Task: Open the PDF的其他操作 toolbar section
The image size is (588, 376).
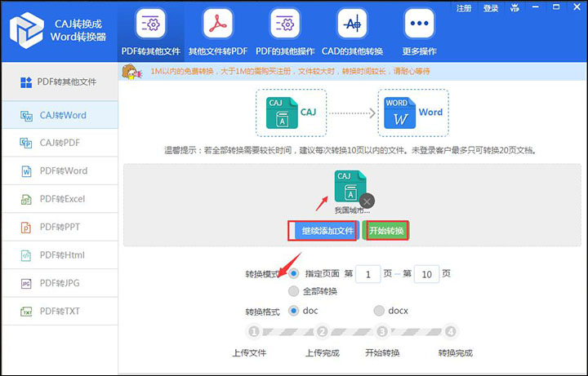Action: (285, 31)
